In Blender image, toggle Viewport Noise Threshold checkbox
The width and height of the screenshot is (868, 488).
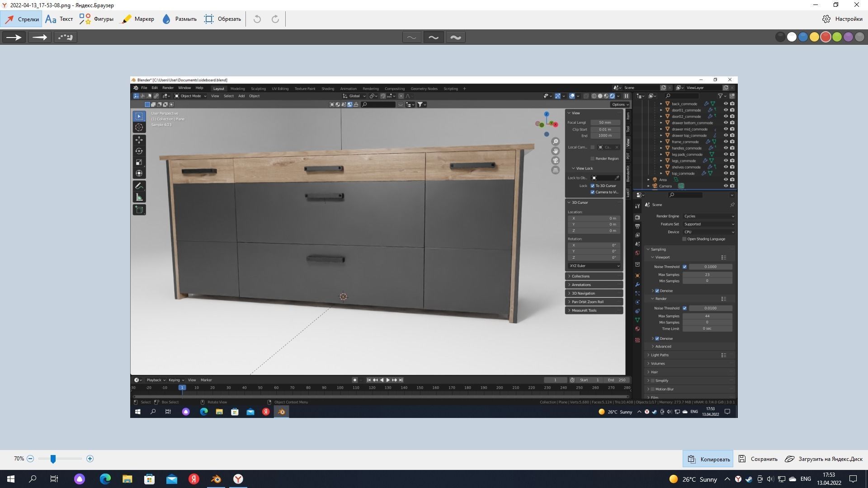(684, 267)
